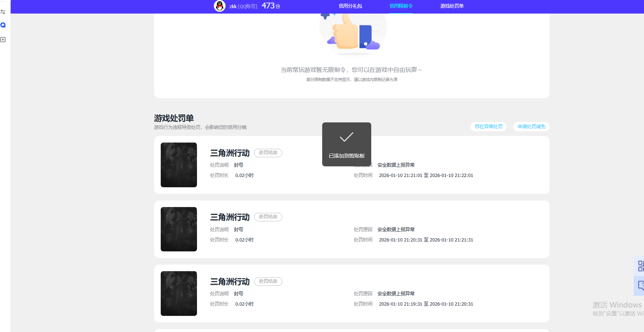The height and width of the screenshot is (332, 644).
Task: Click the 申请处罚减免 button
Action: point(531,126)
